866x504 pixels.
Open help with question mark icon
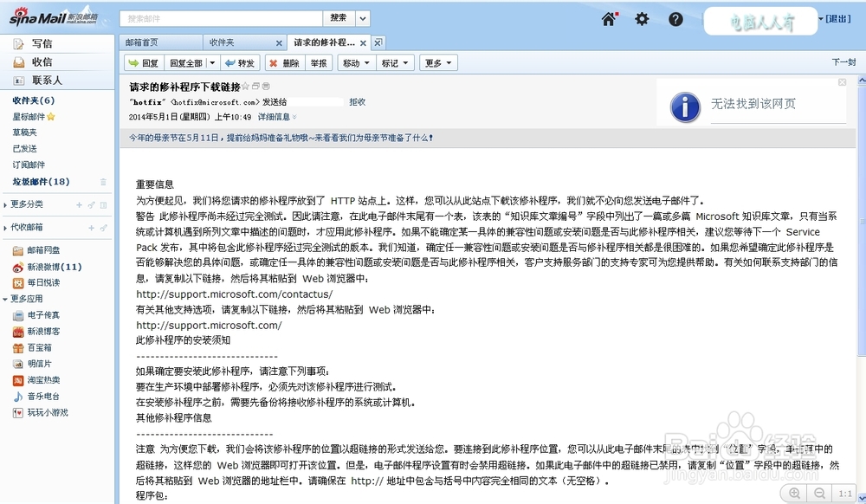[675, 19]
